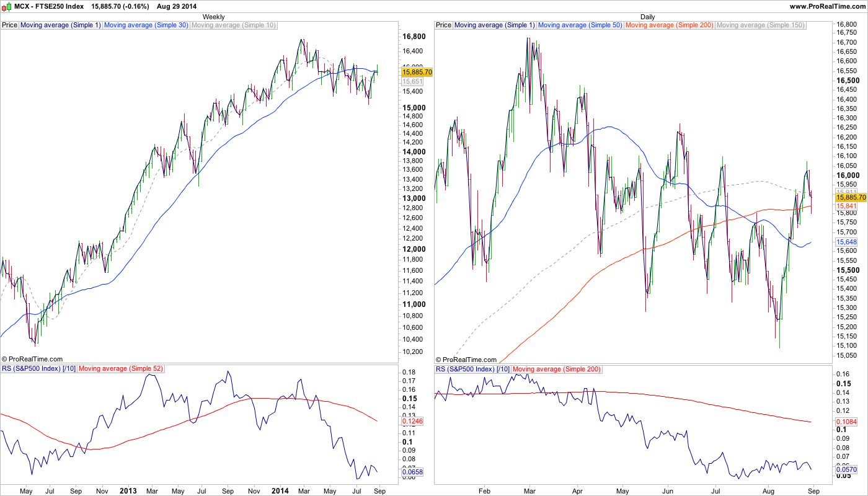Click the Aug 29 2014 date
868x496 pixels.
coord(177,6)
